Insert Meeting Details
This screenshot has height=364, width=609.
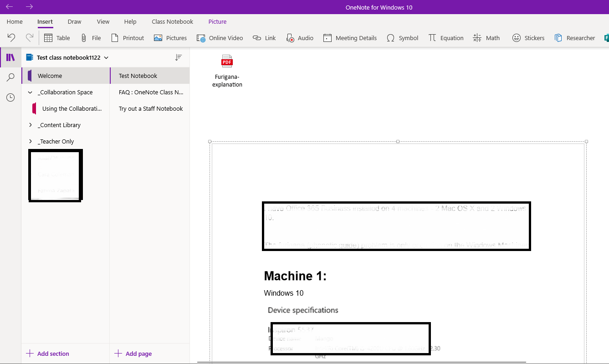point(350,38)
